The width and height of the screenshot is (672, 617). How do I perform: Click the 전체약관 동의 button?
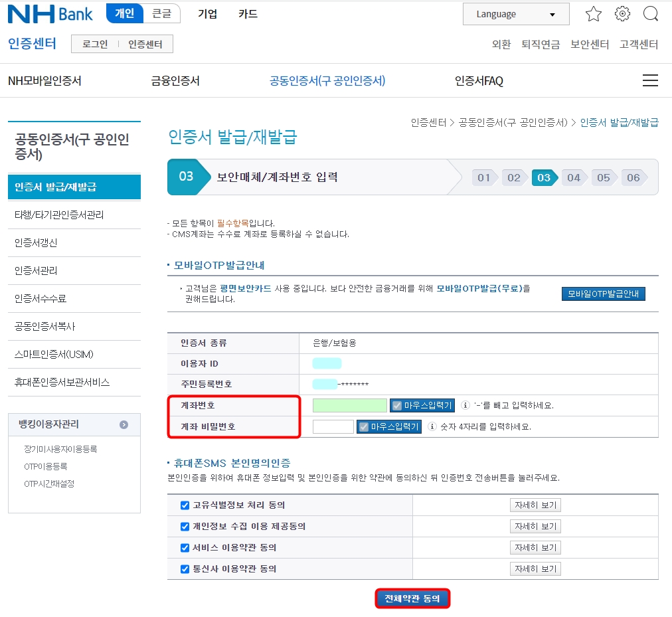pos(412,597)
